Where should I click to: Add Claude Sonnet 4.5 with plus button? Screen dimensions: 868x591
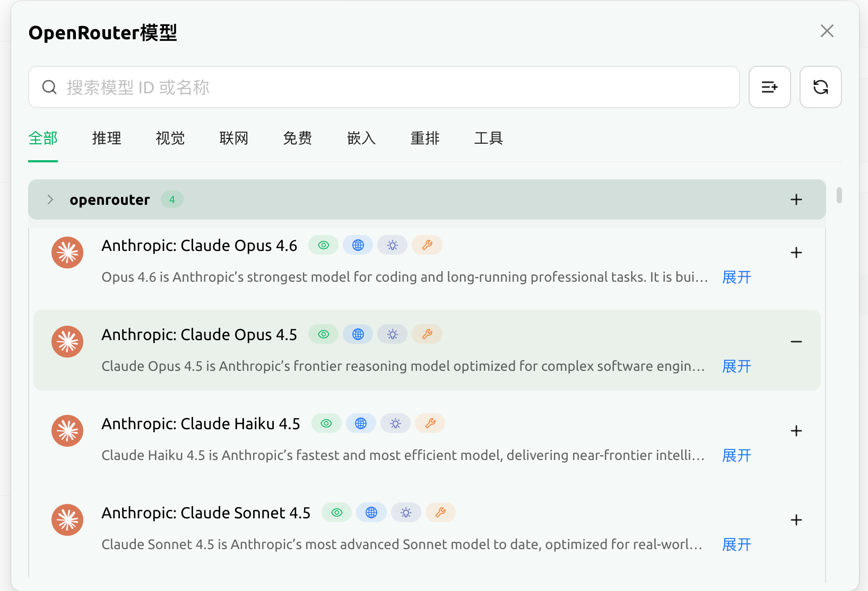[x=796, y=520]
